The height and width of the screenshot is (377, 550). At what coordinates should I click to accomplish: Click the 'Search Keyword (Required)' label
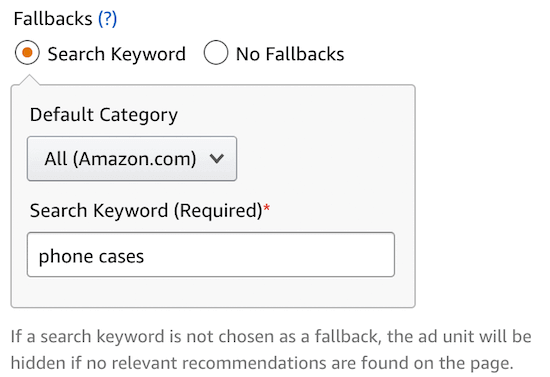[146, 211]
